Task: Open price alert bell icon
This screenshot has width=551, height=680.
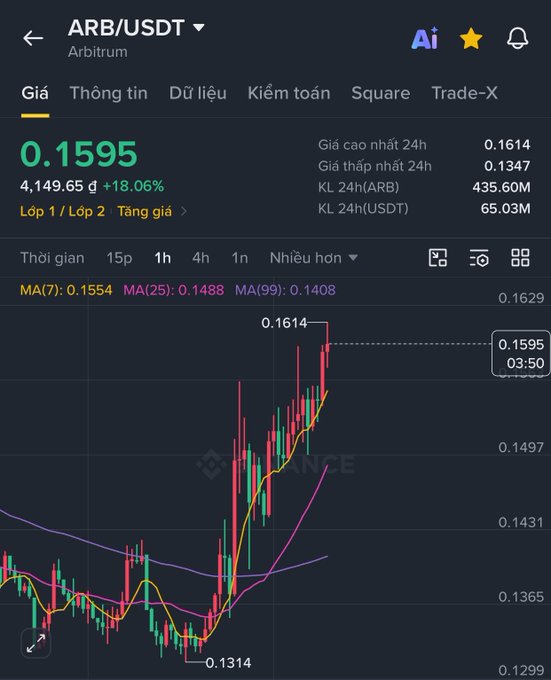Action: click(x=518, y=38)
